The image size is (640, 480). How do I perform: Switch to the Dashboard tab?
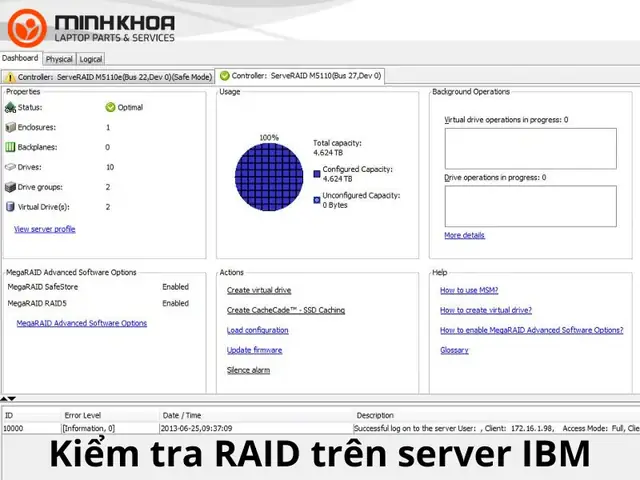coord(20,58)
